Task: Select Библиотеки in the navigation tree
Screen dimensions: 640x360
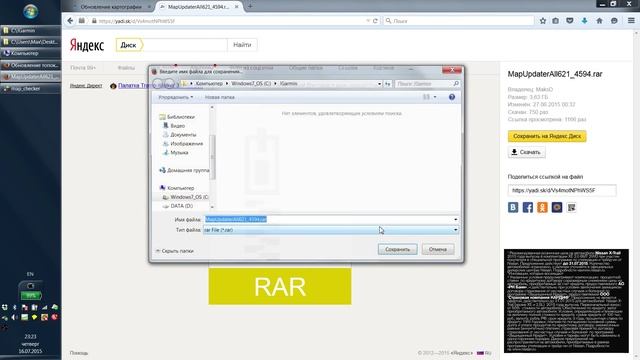Action: (177, 117)
